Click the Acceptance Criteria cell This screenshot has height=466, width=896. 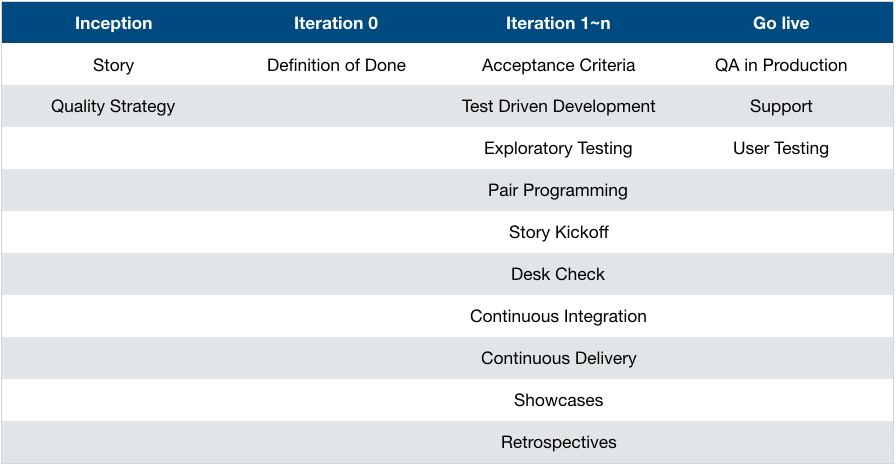558,65
